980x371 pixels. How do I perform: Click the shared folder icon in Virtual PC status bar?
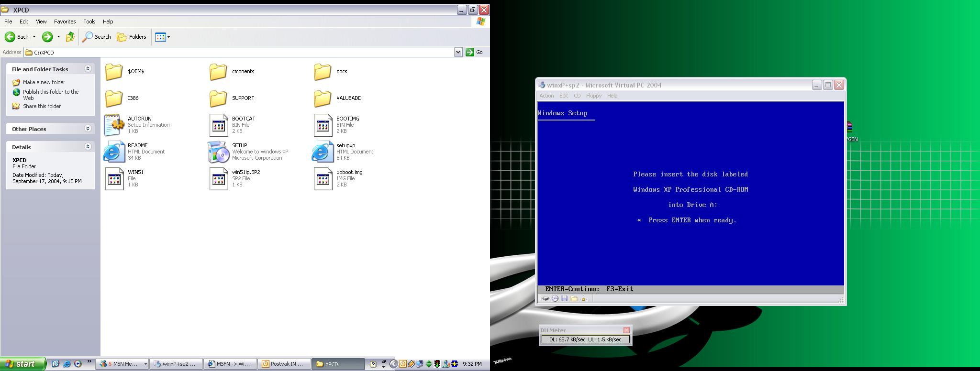[x=574, y=298]
